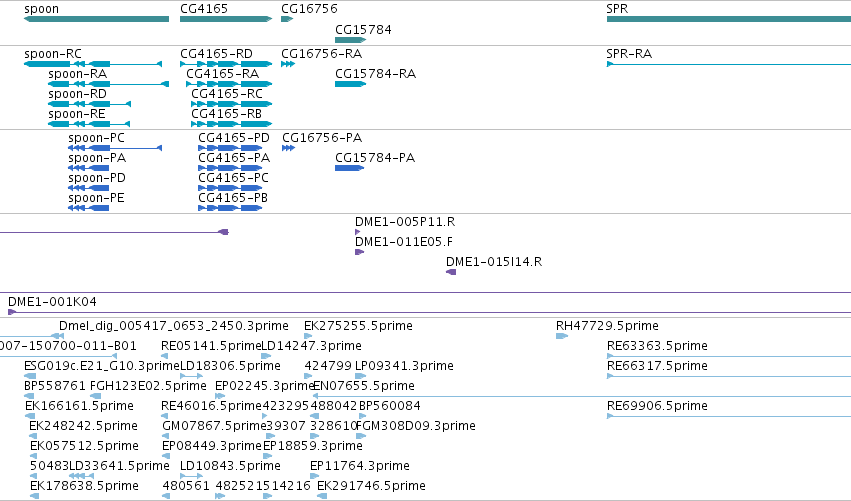851x501 pixels.
Task: Open EST LD10843.5prime label
Action: [x=230, y=467]
